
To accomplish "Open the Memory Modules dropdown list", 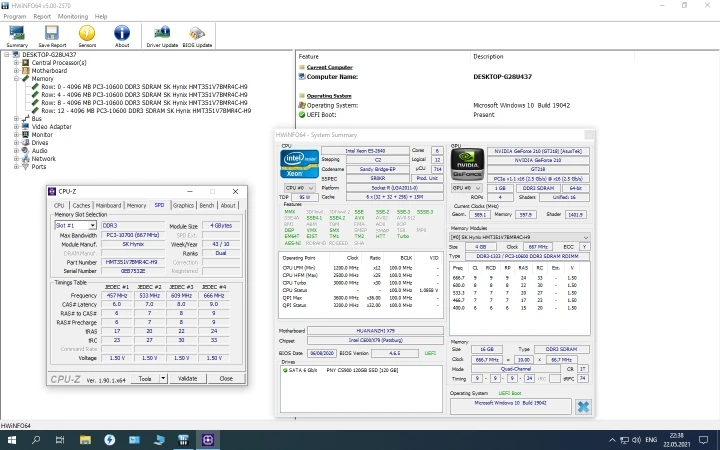I will click(x=520, y=237).
